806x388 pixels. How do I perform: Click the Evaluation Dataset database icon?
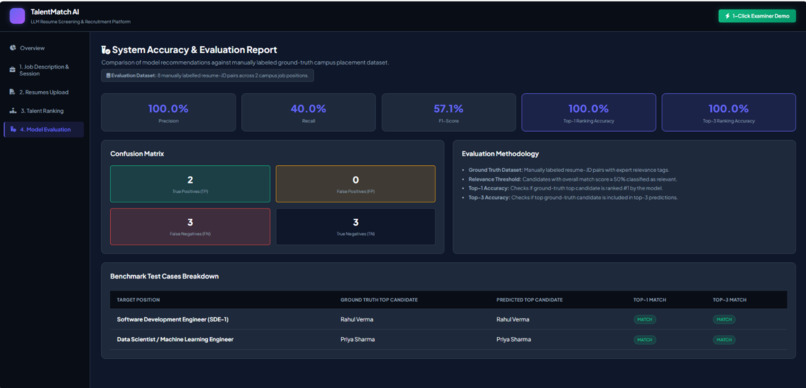[x=108, y=76]
